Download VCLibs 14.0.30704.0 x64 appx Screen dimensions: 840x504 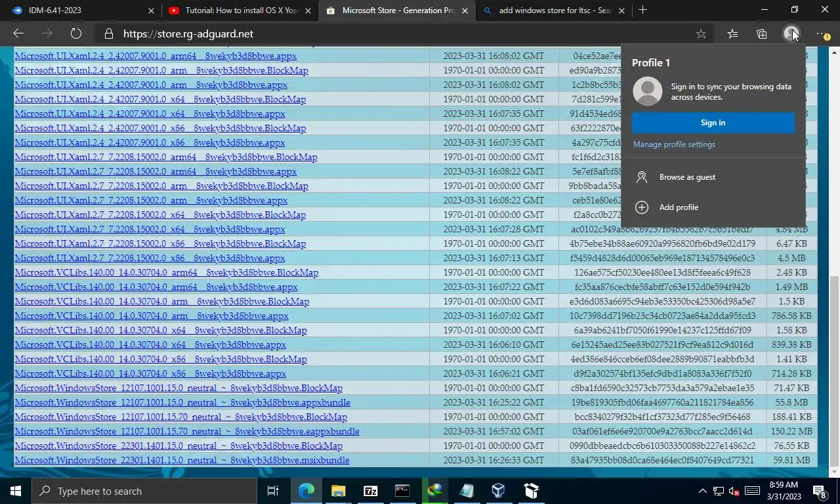coord(150,345)
